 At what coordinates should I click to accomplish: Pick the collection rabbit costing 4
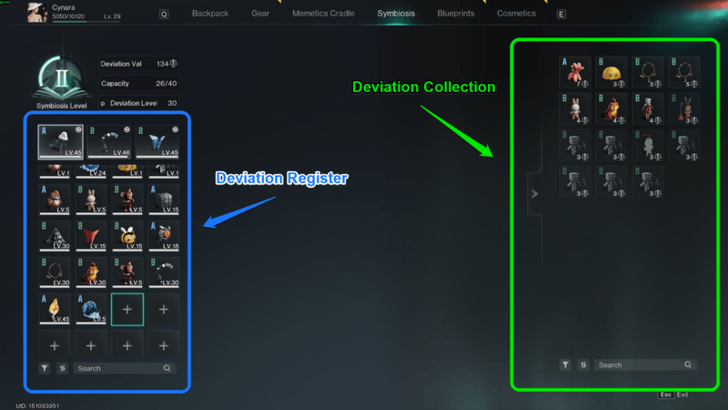click(x=575, y=109)
